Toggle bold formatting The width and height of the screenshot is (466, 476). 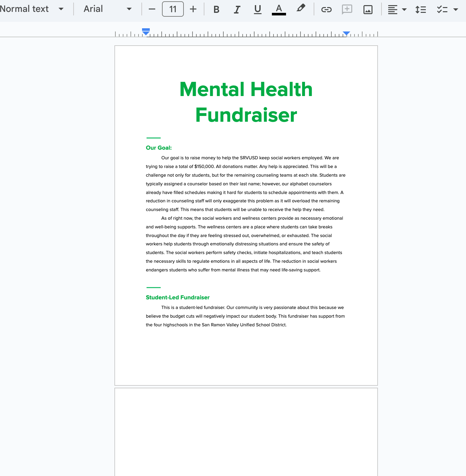pyautogui.click(x=216, y=9)
